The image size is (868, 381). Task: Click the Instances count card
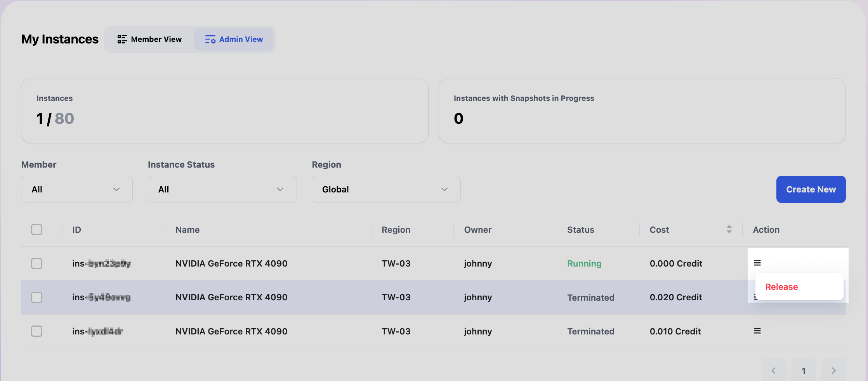point(224,111)
